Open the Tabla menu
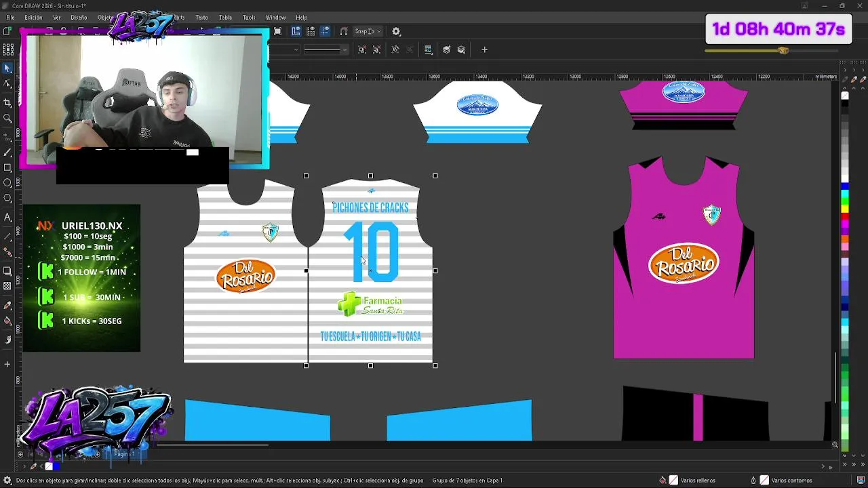 pos(225,18)
